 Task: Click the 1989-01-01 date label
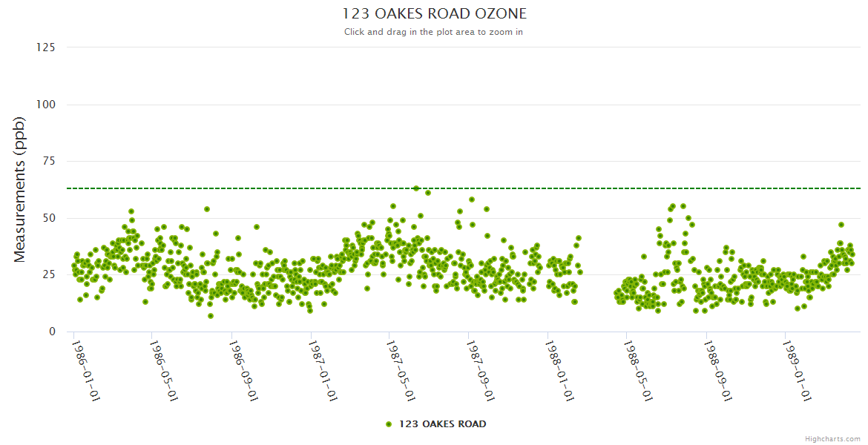coord(797,371)
